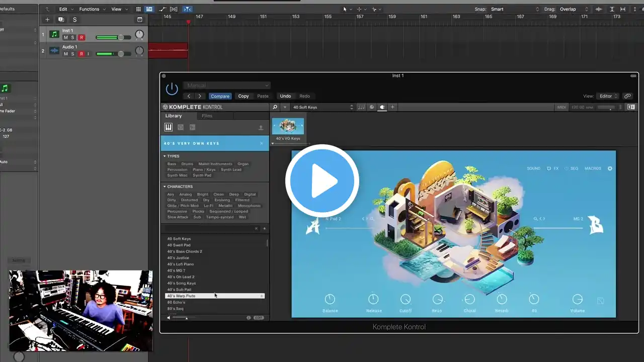
Task: Switch to the Files tab
Action: click(x=207, y=116)
